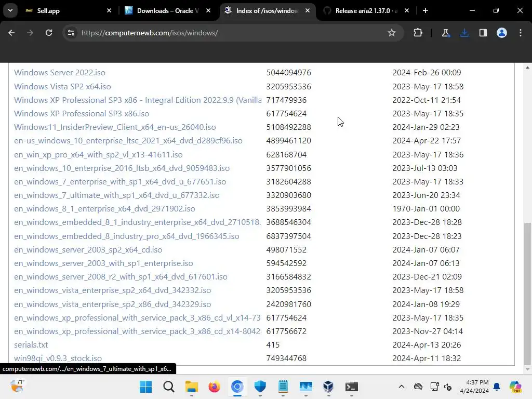
Task: Open a new browser tab
Action: point(425,10)
